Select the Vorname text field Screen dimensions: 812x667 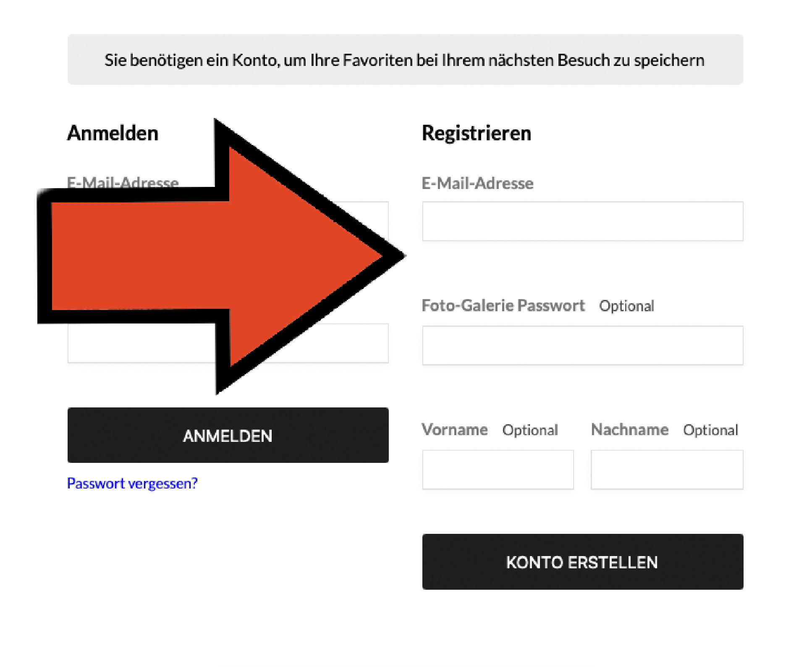click(x=498, y=470)
